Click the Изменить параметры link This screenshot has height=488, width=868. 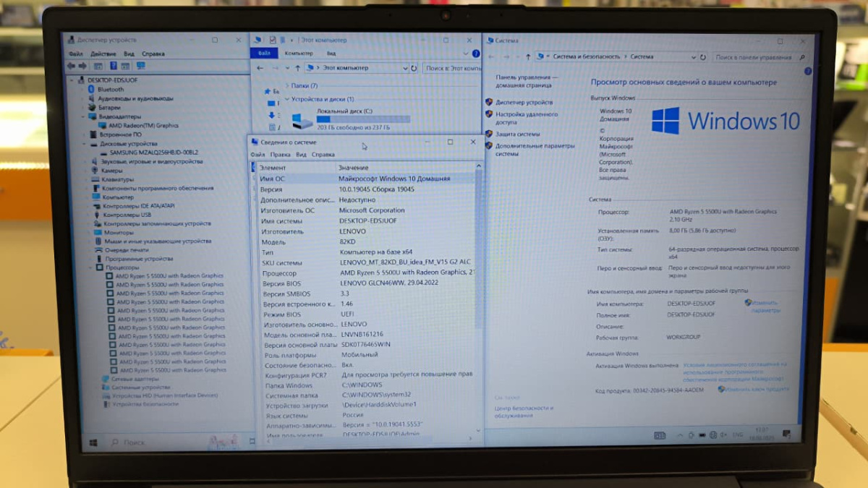click(765, 307)
